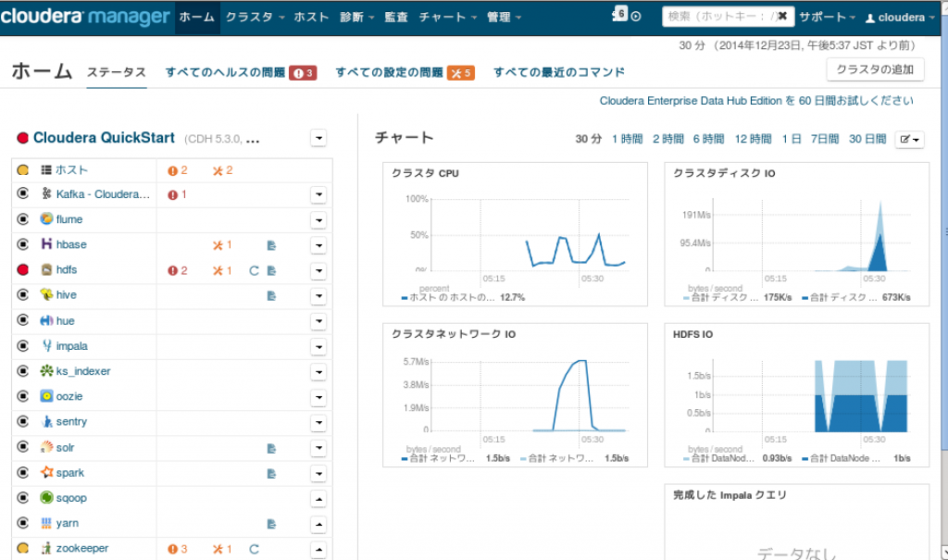The image size is (948, 560).
Task: Click the hdfs service icon
Action: coord(46,269)
